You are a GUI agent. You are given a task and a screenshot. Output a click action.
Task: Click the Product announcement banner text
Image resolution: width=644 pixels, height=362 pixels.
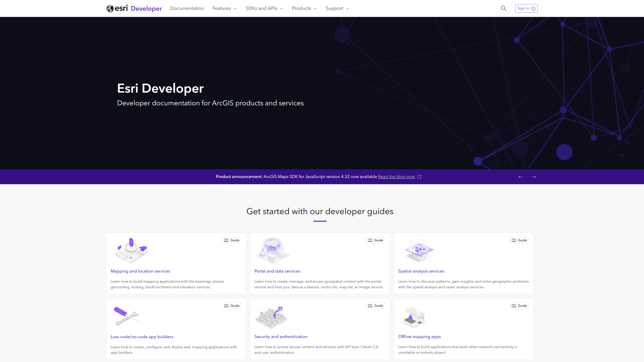pyautogui.click(x=296, y=177)
